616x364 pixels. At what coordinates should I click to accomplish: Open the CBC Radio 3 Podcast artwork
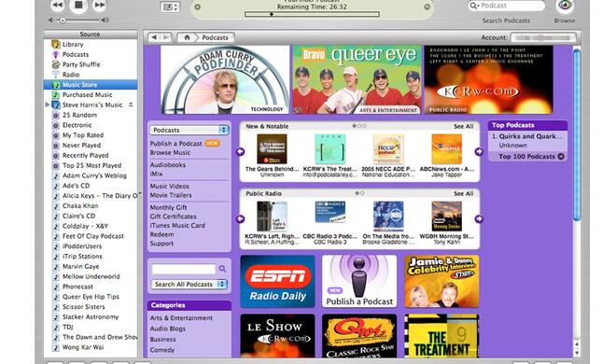pos(330,213)
